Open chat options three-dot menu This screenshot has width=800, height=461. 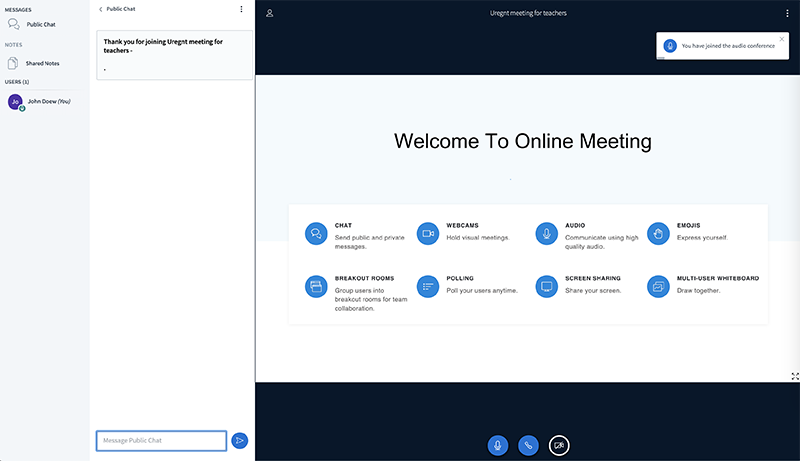[241, 9]
